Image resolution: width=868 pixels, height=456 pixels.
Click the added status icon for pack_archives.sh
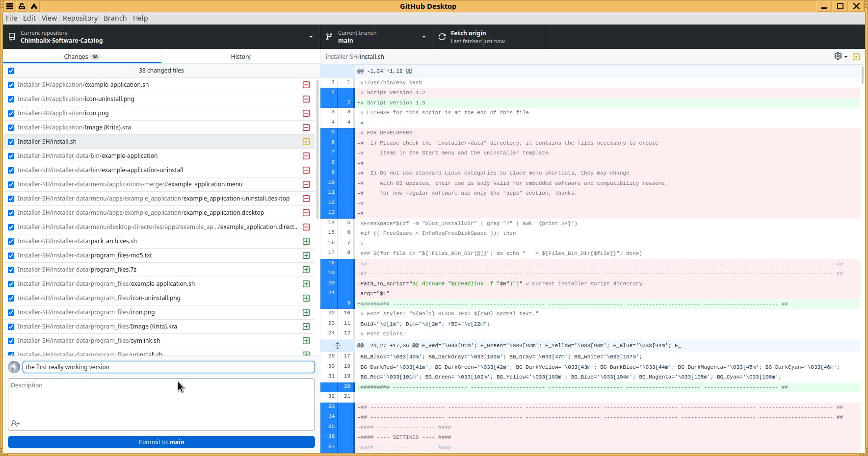coord(306,241)
